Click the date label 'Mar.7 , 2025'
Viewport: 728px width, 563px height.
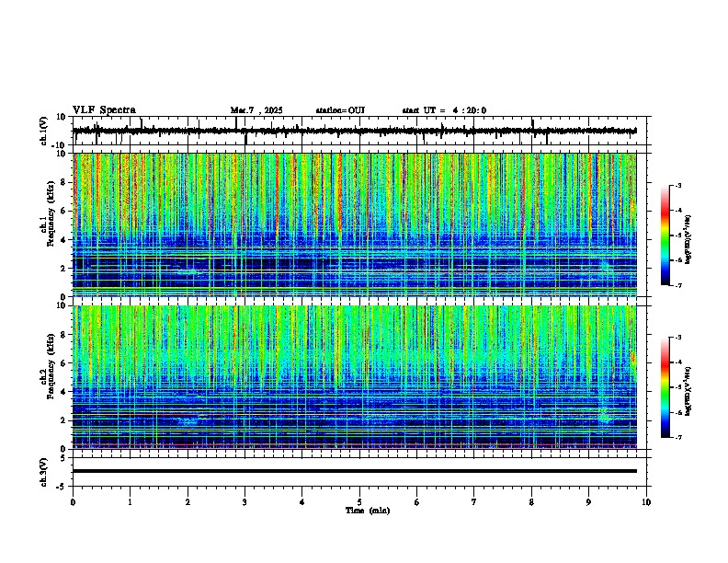(x=256, y=110)
